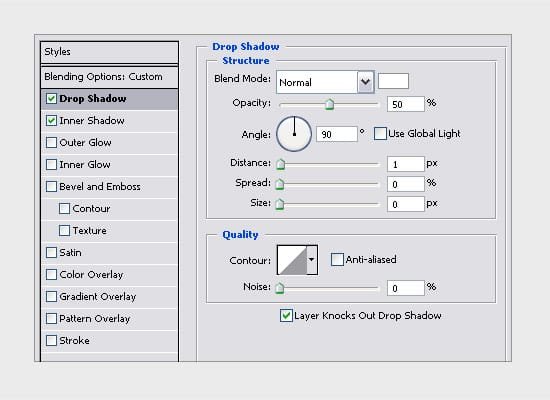Uncheck Layer Knocks Out Drop Shadow
The height and width of the screenshot is (400, 550).
(286, 315)
